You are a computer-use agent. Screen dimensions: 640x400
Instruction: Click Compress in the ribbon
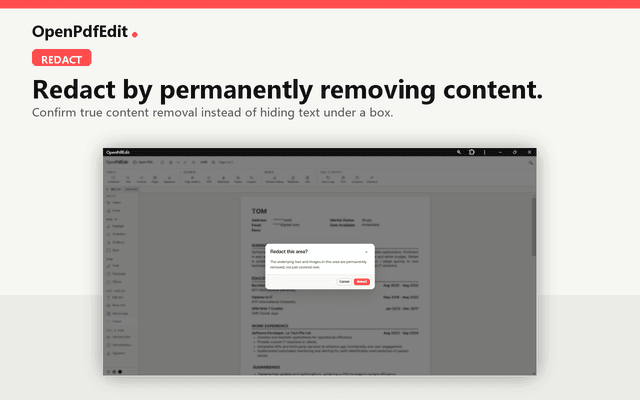(357, 180)
